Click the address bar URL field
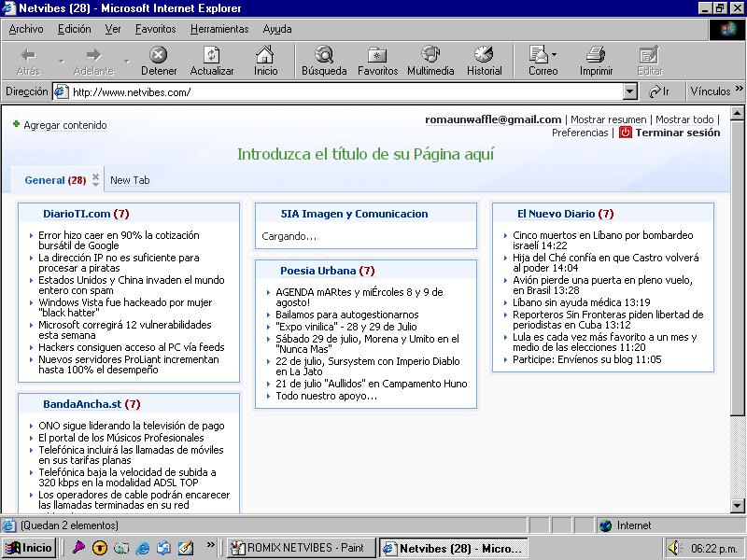The image size is (747, 560). [x=345, y=91]
